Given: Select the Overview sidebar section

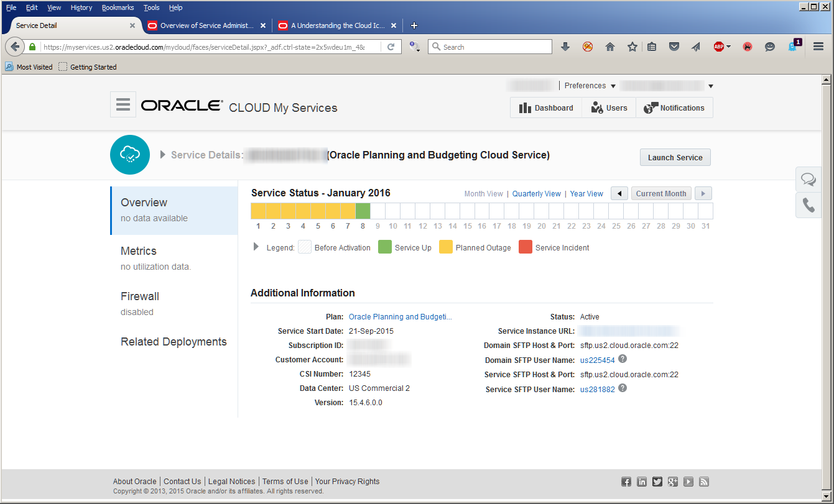Looking at the screenshot, I should (x=174, y=209).
